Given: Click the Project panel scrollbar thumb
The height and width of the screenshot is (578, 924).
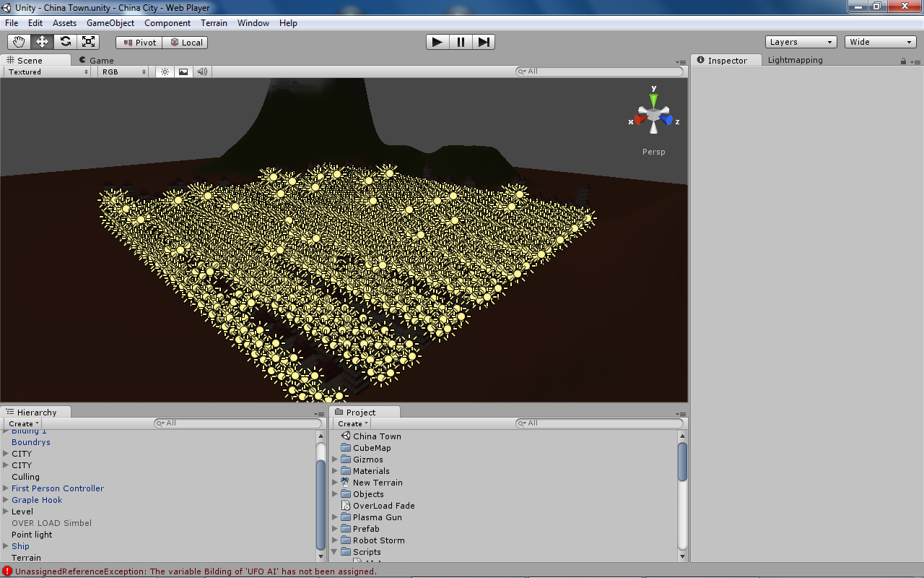Looking at the screenshot, I should point(682,462).
